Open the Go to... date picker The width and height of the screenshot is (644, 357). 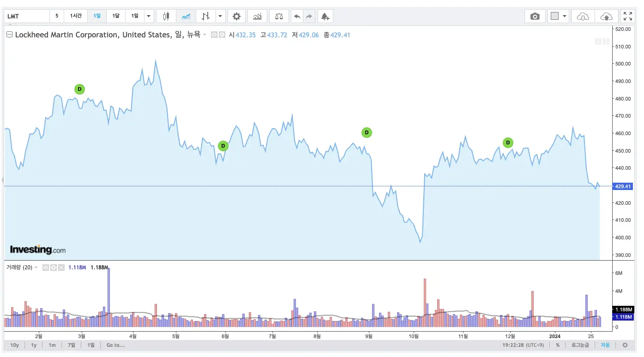click(x=115, y=345)
